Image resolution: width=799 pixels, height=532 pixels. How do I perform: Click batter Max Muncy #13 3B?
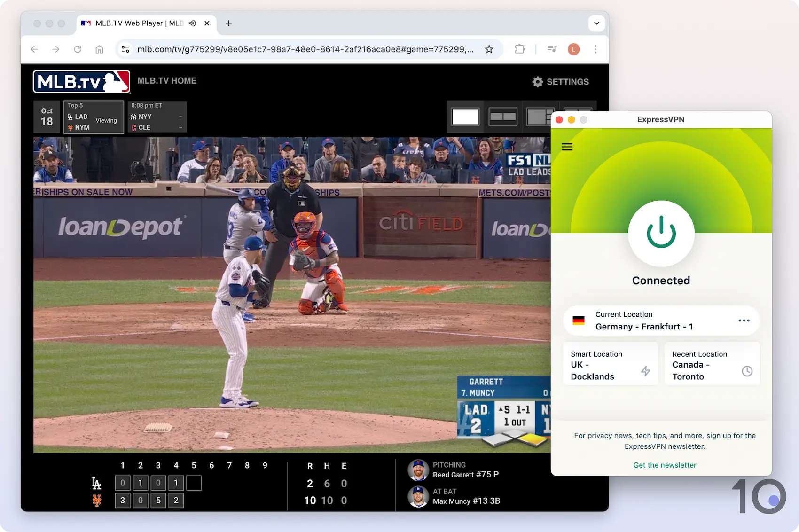[466, 501]
